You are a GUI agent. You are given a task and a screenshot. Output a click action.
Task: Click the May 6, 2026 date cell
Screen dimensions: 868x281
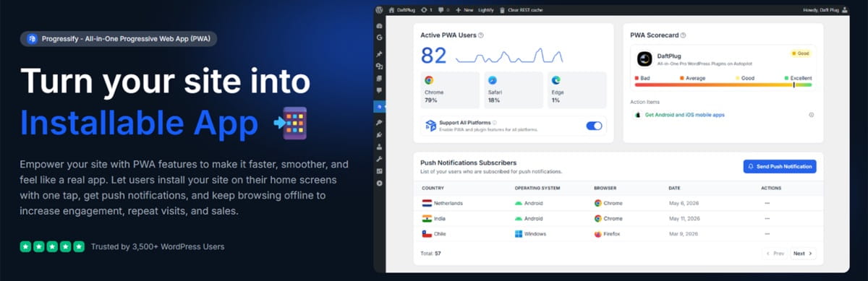pyautogui.click(x=683, y=204)
